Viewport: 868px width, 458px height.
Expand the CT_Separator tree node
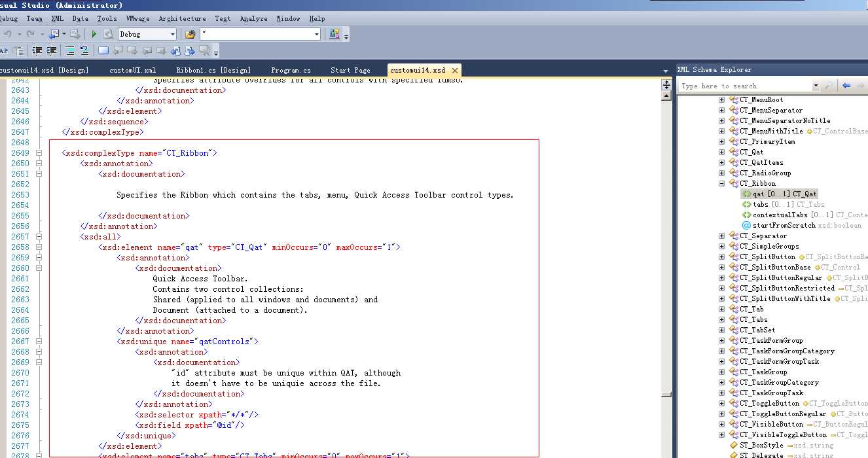point(722,236)
